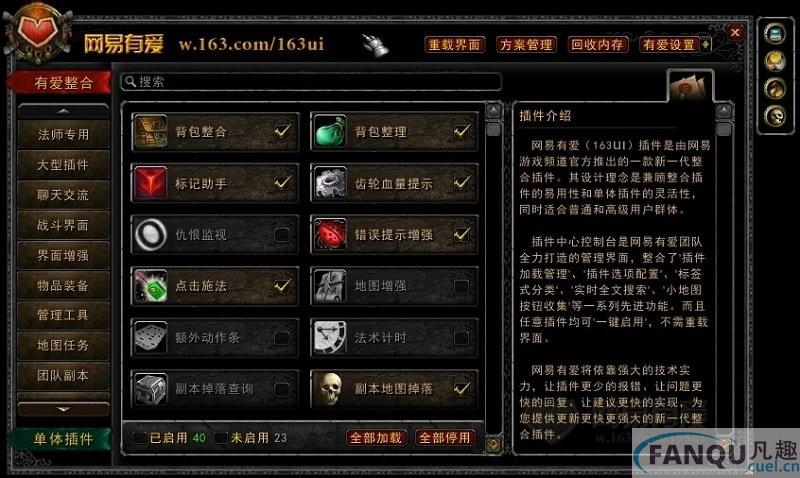800x478 pixels.
Task: Click the skull 副本地图掉落 icon
Action: click(330, 389)
